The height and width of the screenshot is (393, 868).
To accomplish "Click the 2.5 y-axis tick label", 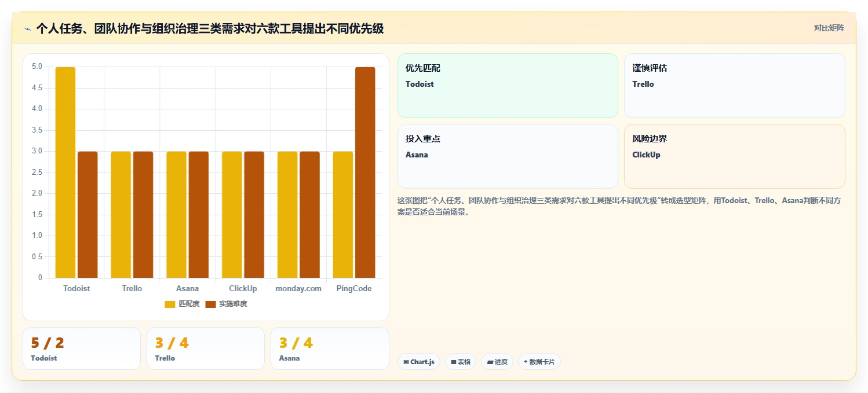I will (x=37, y=172).
